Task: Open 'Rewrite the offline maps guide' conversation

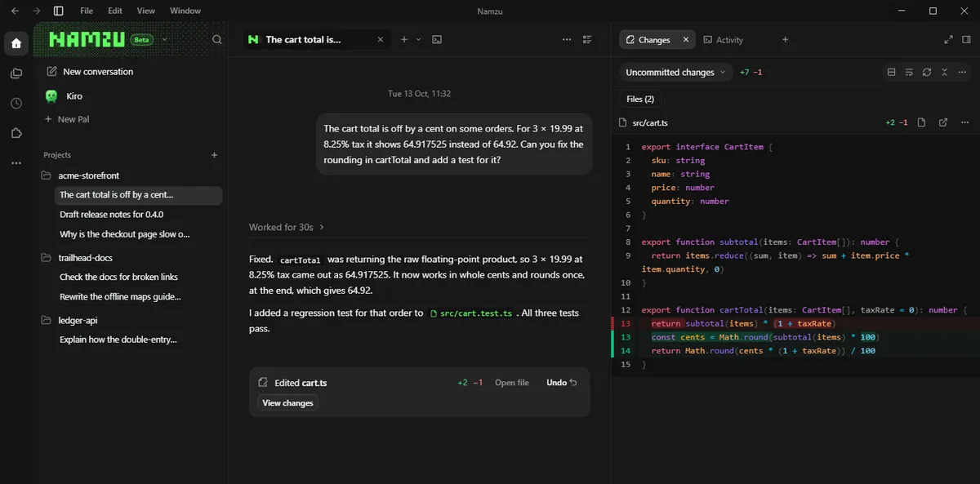Action: pos(120,297)
